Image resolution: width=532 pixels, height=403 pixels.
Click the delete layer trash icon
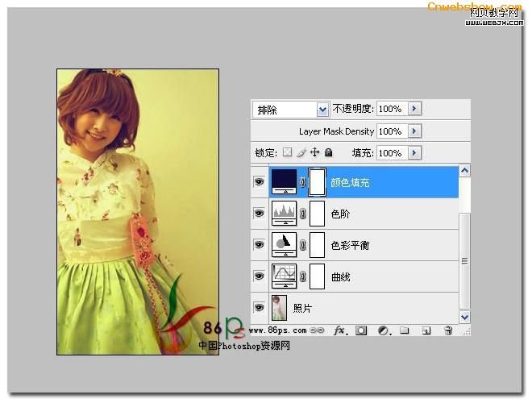pos(448,330)
